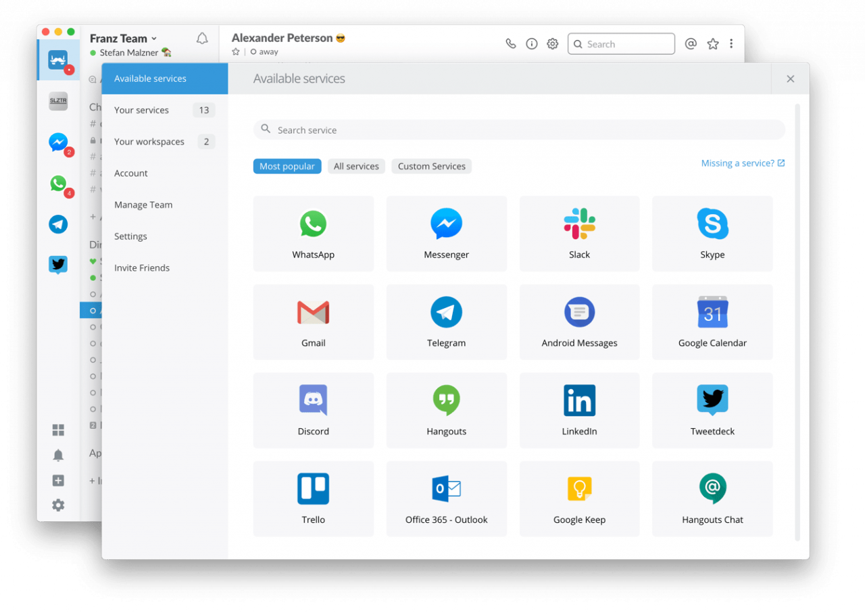Click the Stefan Malzner status text
Screen dimensions: 865x616
(x=129, y=53)
